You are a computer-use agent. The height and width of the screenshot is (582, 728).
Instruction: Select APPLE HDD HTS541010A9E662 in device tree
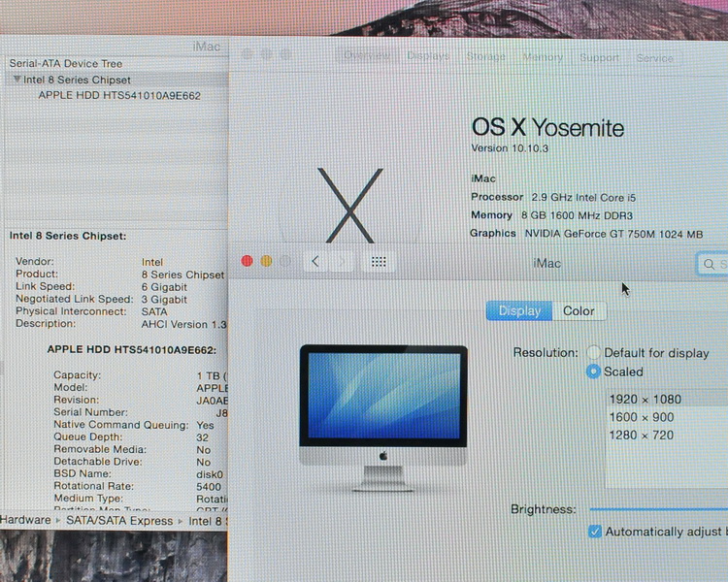tap(119, 96)
